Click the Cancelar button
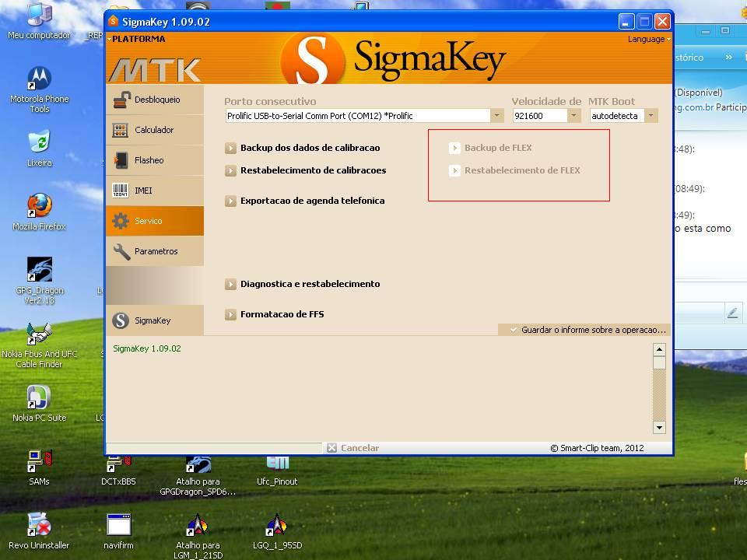Viewport: 747px width, 560px height. tap(353, 448)
